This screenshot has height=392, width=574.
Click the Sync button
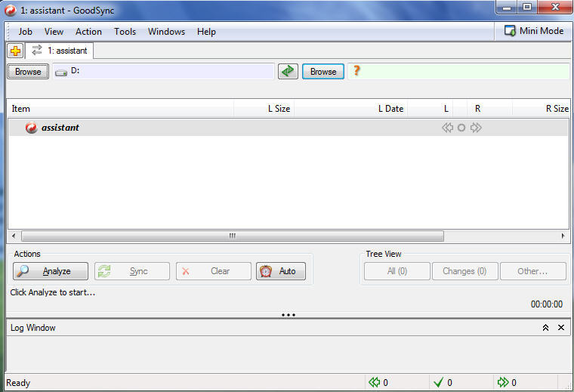pos(132,271)
